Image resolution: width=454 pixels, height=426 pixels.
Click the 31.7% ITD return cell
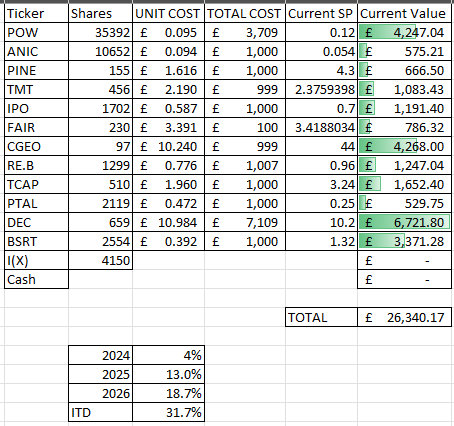[x=168, y=412]
